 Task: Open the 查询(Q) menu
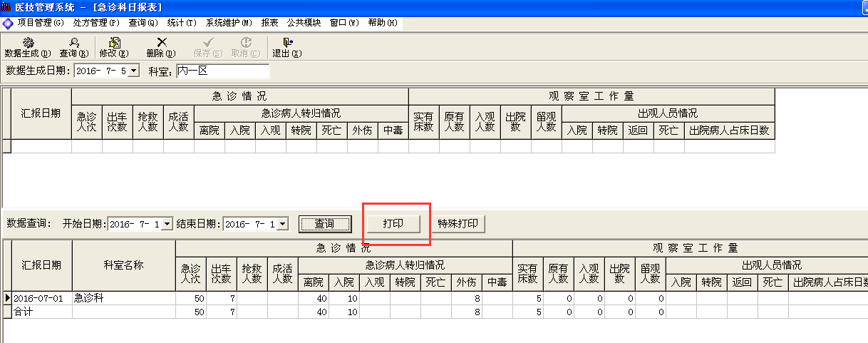[x=143, y=23]
